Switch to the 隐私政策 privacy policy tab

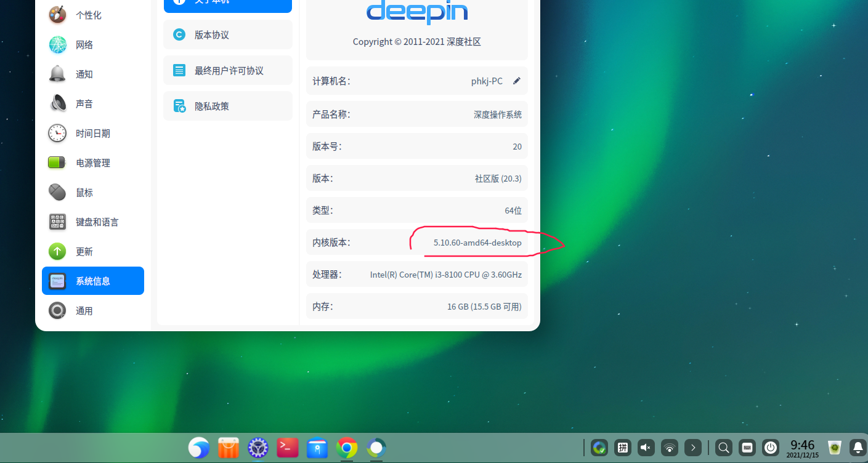pyautogui.click(x=227, y=105)
